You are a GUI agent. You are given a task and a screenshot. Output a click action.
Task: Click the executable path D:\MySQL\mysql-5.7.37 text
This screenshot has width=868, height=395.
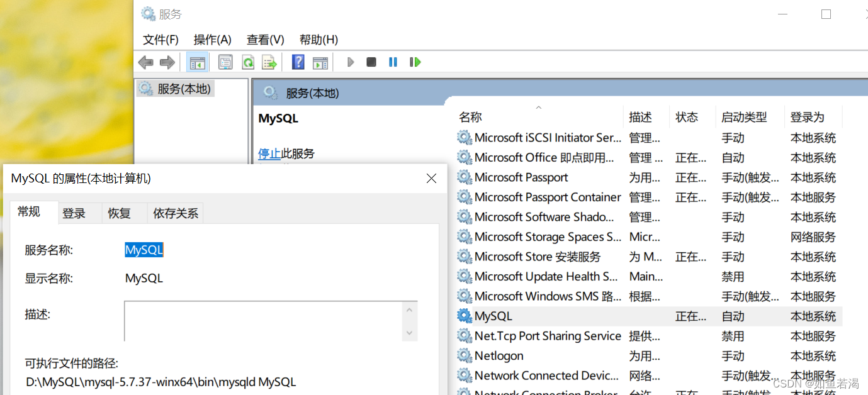161,382
